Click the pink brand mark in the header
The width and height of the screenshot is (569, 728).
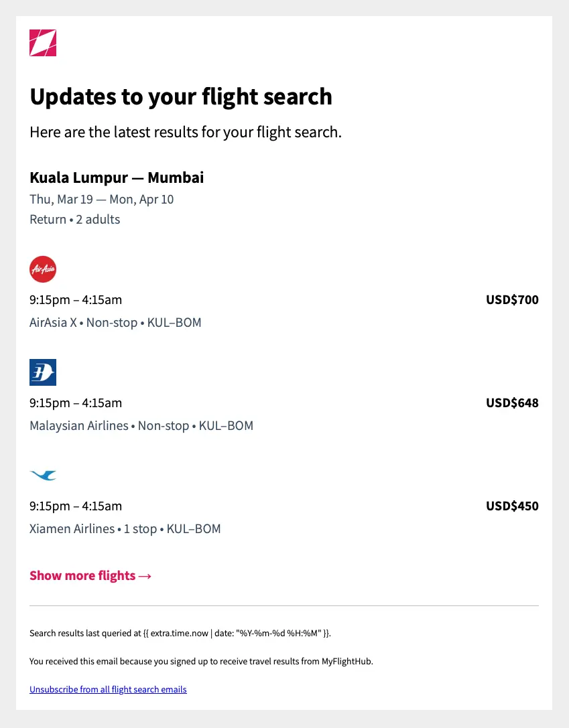pyautogui.click(x=42, y=42)
